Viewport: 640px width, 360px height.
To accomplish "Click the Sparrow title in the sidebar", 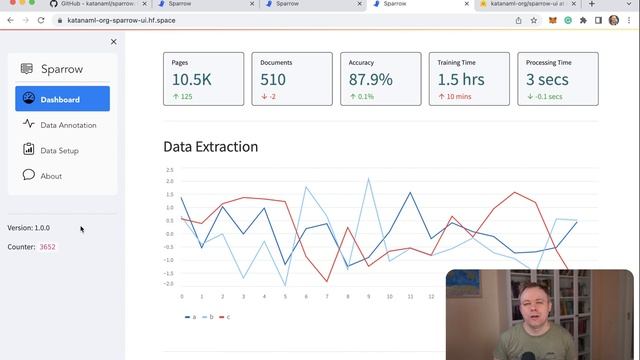I will [62, 69].
